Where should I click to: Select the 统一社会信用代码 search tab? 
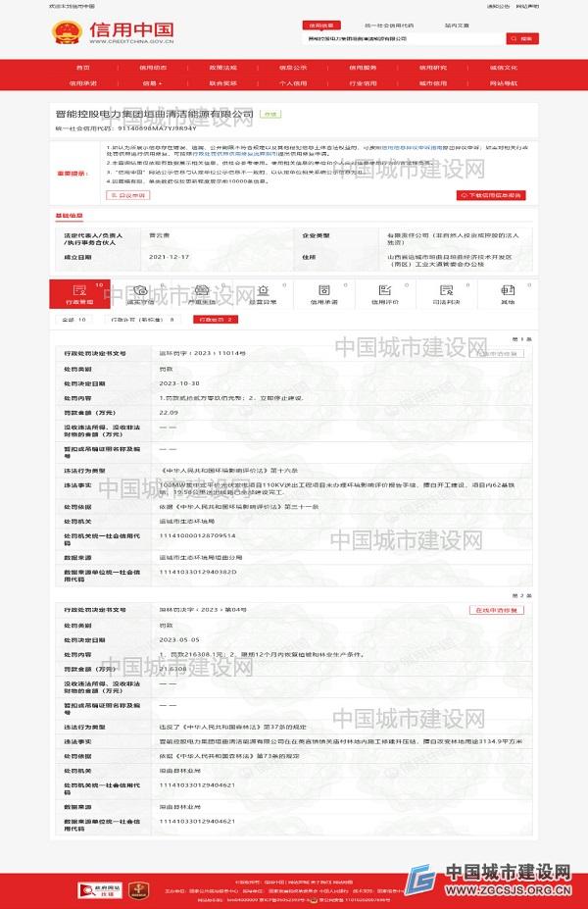coord(389,25)
